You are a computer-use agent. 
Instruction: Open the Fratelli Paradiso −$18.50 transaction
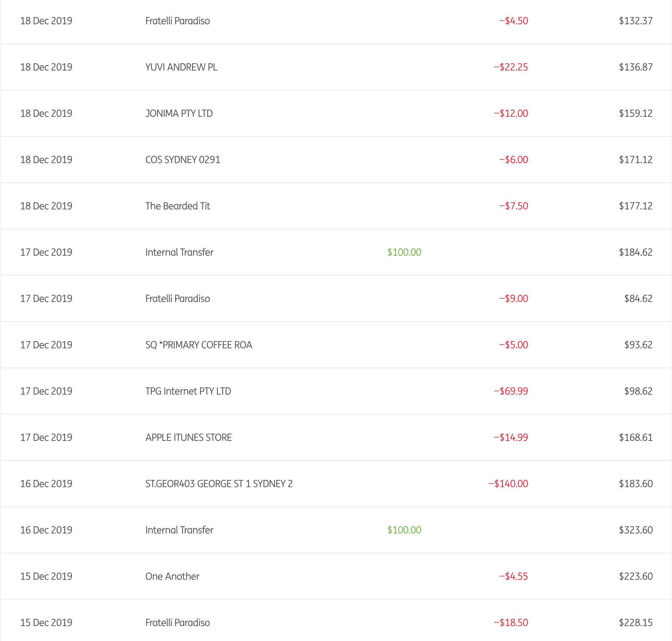(x=177, y=623)
